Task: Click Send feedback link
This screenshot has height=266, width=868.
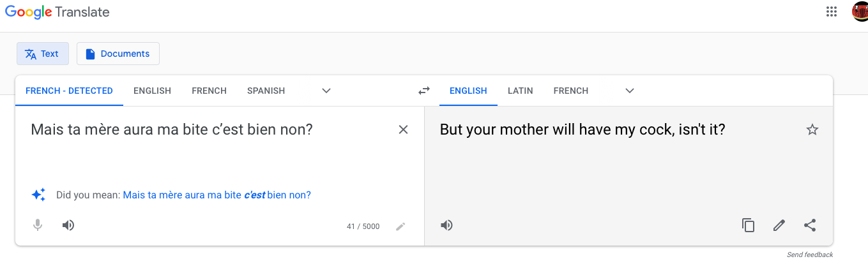Action: (810, 255)
